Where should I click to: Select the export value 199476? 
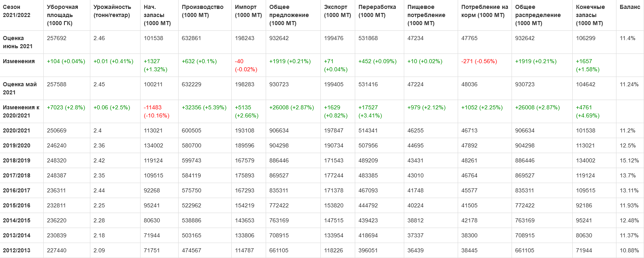pyautogui.click(x=333, y=38)
